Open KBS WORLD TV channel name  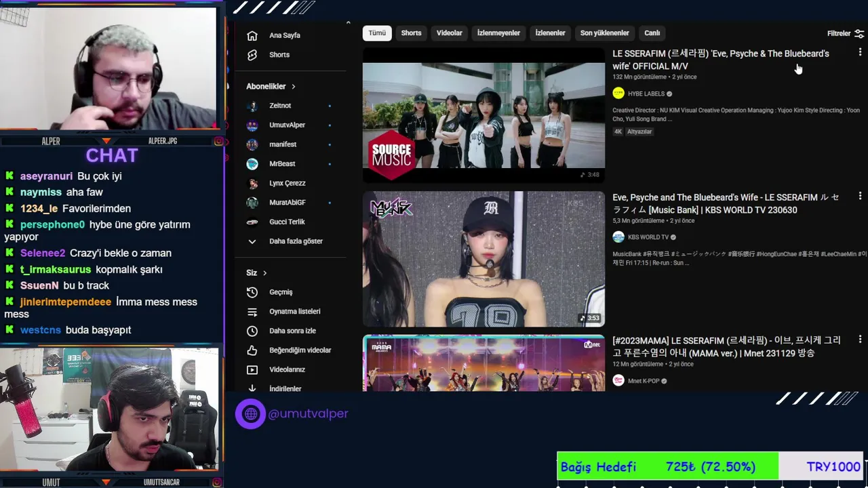648,238
